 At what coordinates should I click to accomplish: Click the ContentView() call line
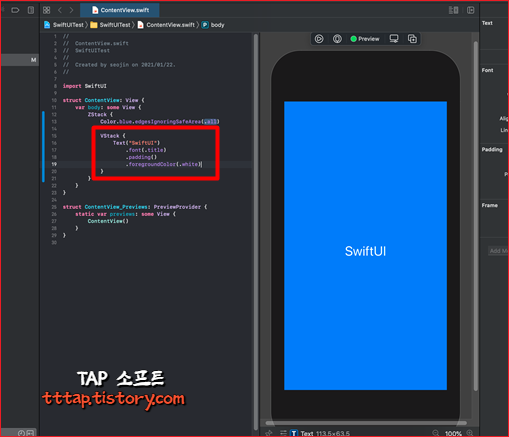[108, 221]
